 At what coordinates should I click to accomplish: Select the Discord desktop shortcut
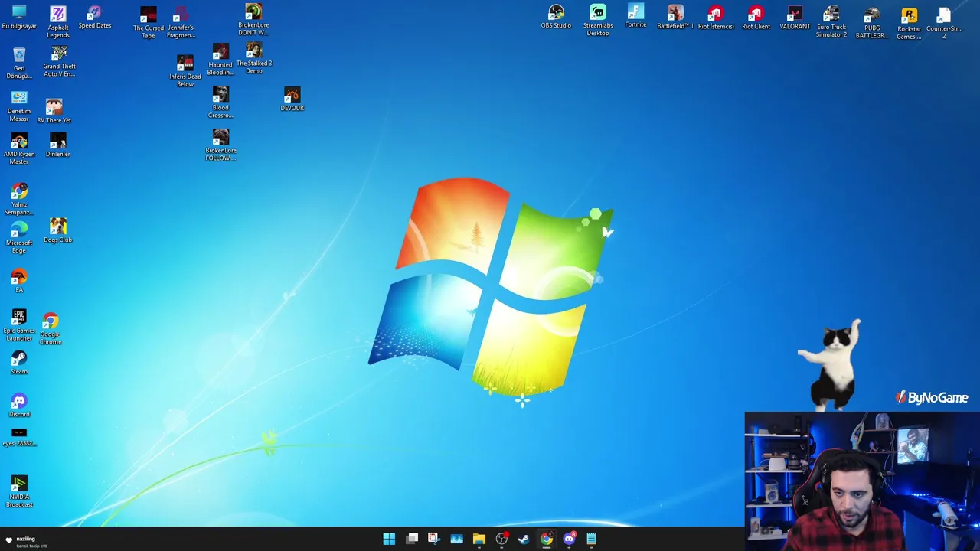[19, 406]
